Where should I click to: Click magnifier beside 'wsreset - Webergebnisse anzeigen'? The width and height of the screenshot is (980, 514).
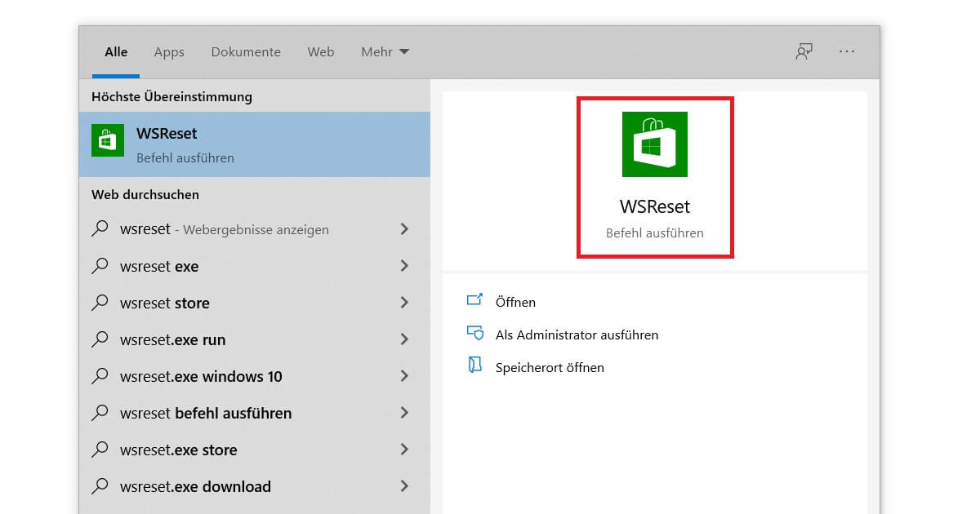point(100,229)
